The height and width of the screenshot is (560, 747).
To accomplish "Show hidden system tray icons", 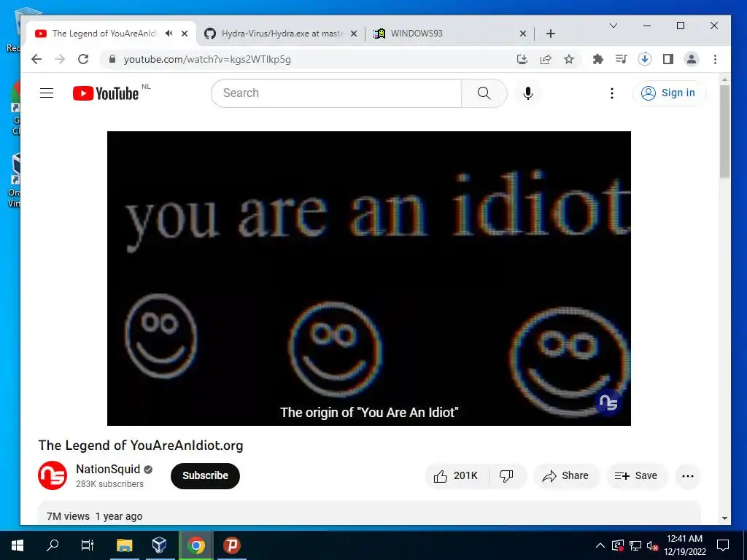I will [600, 545].
